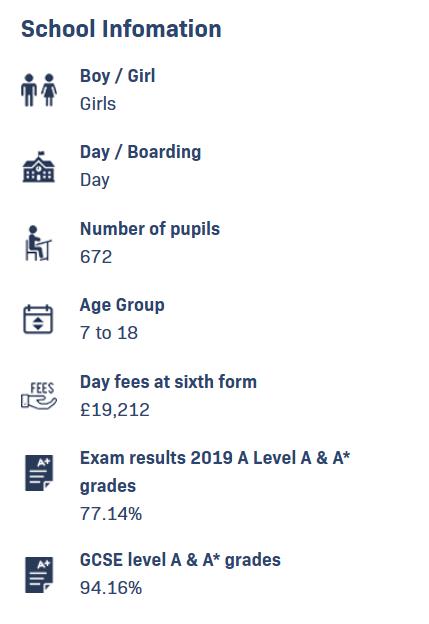Screen dimensions: 429x624
Task: Select the 77.14% result value
Action: click(x=111, y=513)
